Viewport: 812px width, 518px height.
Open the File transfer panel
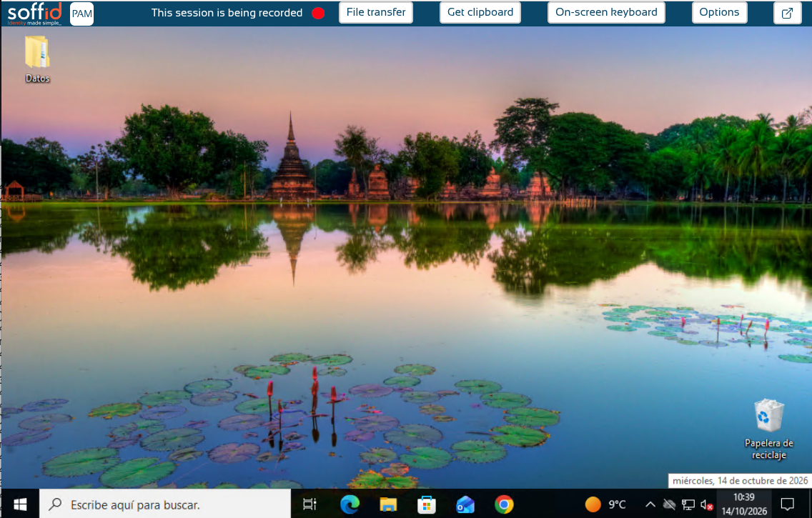[x=376, y=12]
